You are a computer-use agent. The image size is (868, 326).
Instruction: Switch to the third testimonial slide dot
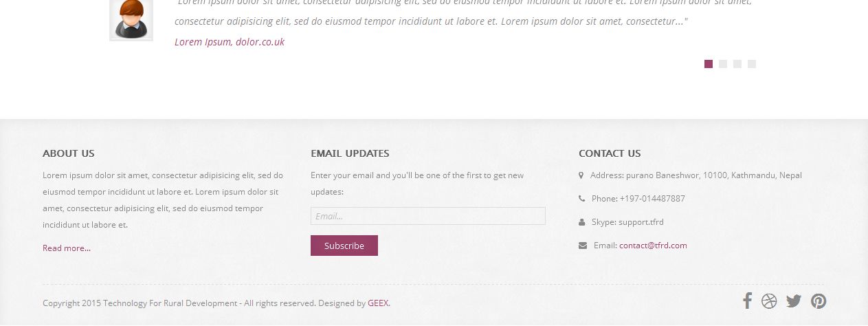tap(737, 64)
